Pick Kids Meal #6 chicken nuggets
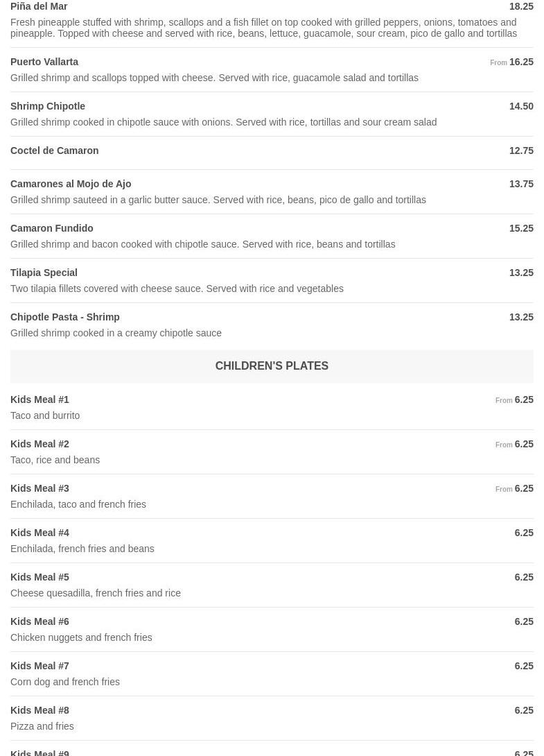The width and height of the screenshot is (544, 756). 40,621
